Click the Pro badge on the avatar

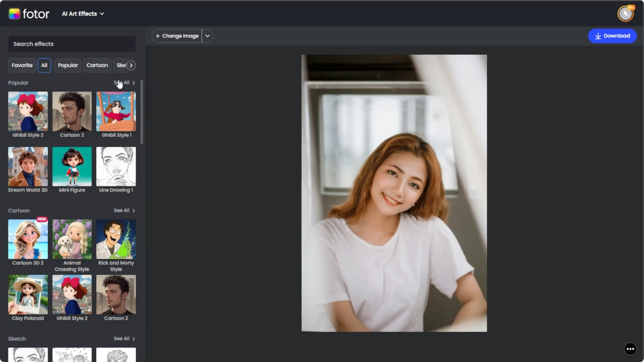pos(632,8)
